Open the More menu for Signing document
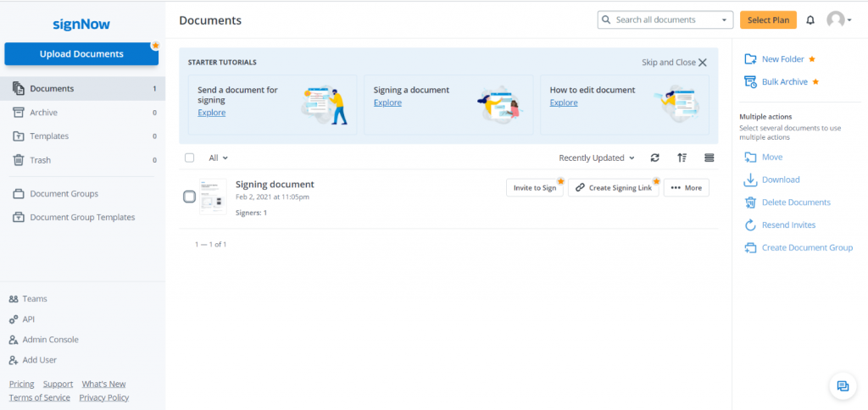868x410 pixels. coord(687,187)
